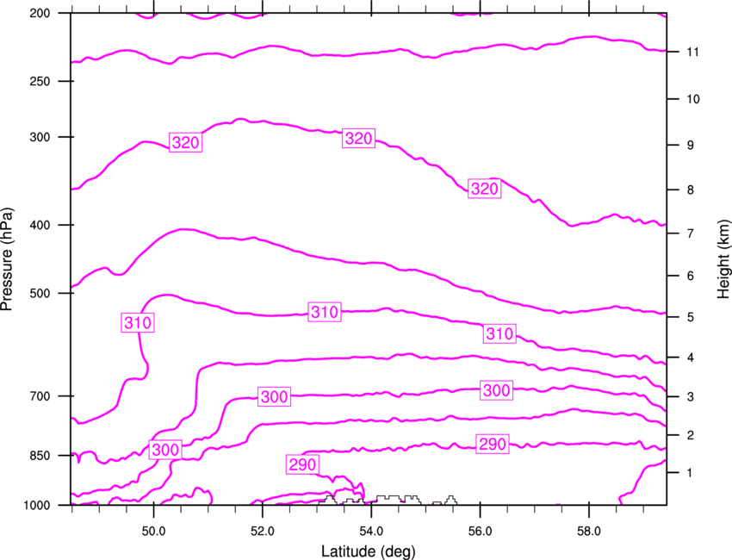Click the "Height (km)" axis title

[723, 259]
